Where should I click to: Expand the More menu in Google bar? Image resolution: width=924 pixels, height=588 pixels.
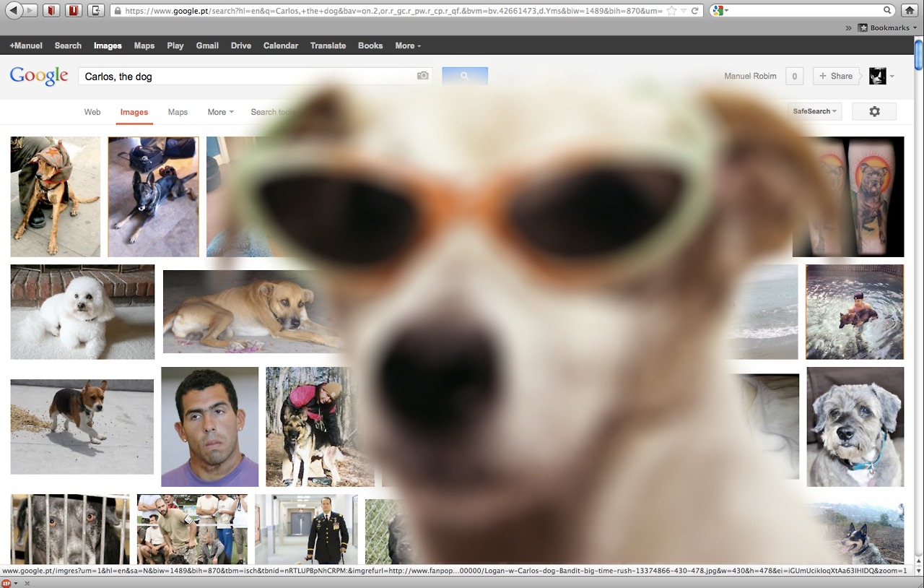pyautogui.click(x=408, y=46)
